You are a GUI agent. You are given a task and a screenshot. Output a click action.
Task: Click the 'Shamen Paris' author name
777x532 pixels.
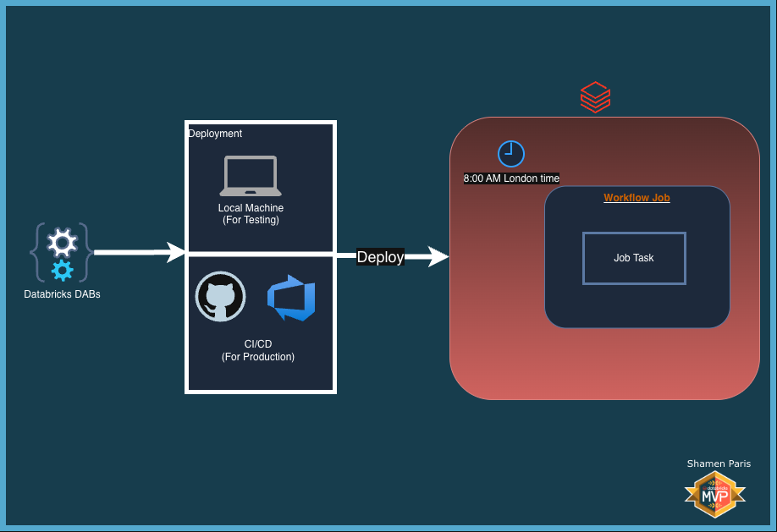(719, 463)
